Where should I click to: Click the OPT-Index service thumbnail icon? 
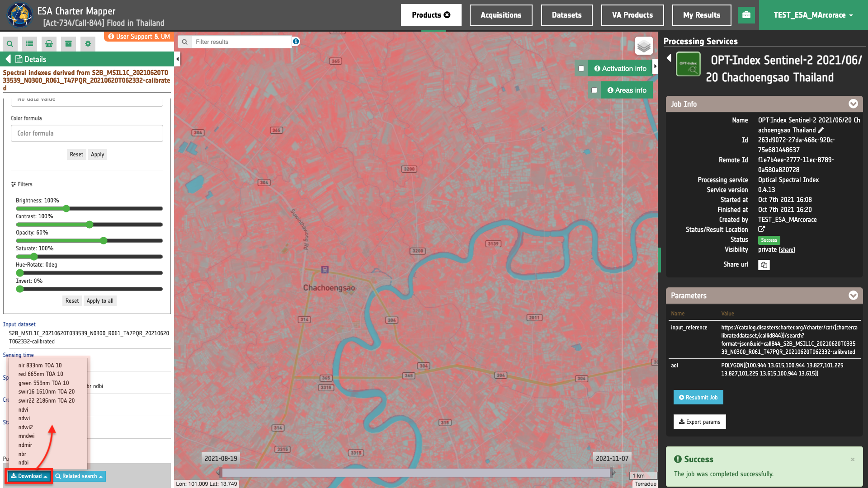point(688,64)
